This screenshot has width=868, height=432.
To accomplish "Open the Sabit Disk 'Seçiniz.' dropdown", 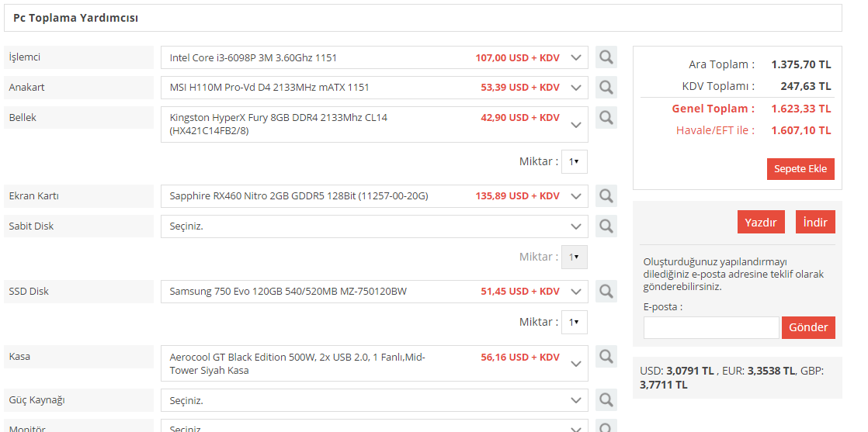I will tap(575, 226).
